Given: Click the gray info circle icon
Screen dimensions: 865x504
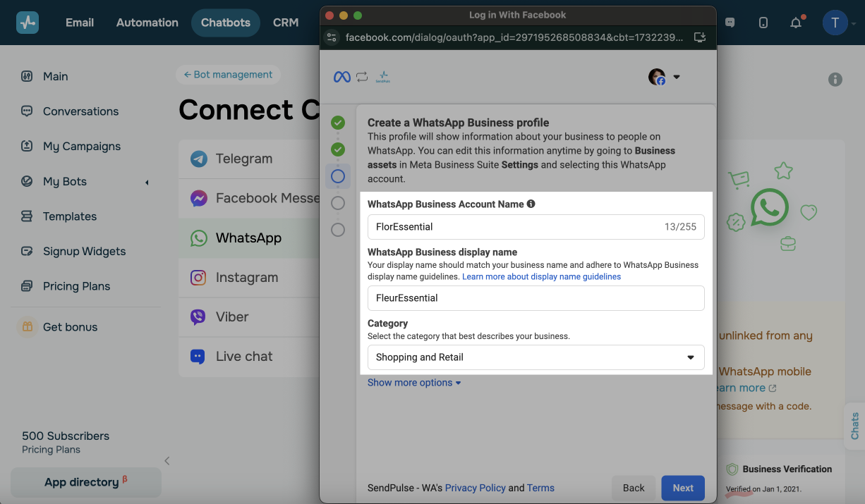Looking at the screenshot, I should pyautogui.click(x=835, y=80).
